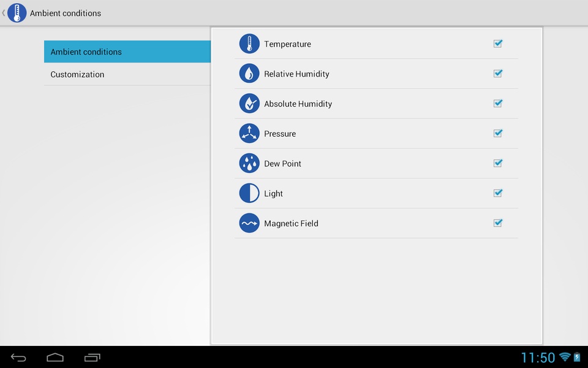The width and height of the screenshot is (588, 368).
Task: Click the Dew Point label text
Action: (283, 163)
